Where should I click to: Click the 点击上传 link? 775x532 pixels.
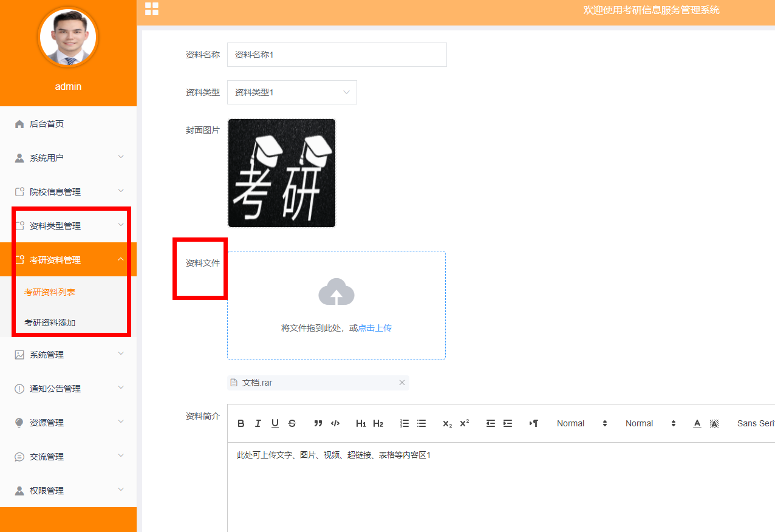coord(375,328)
